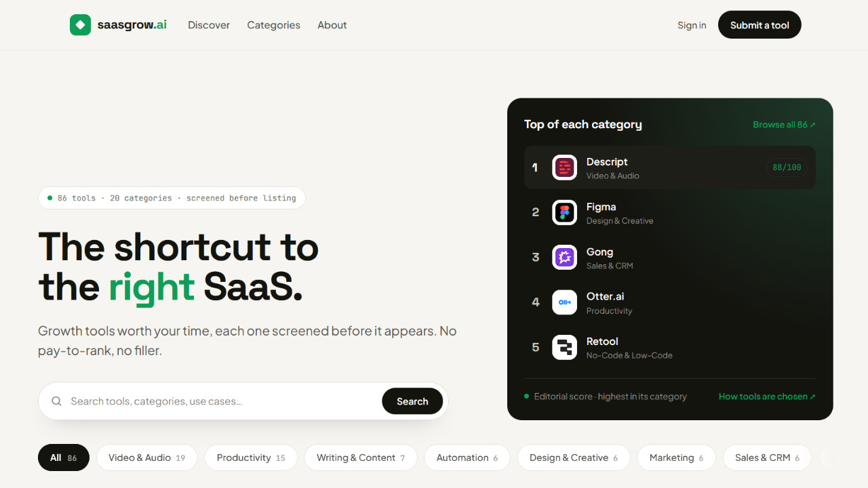Open the Retool app icon
868x488 pixels.
click(564, 348)
